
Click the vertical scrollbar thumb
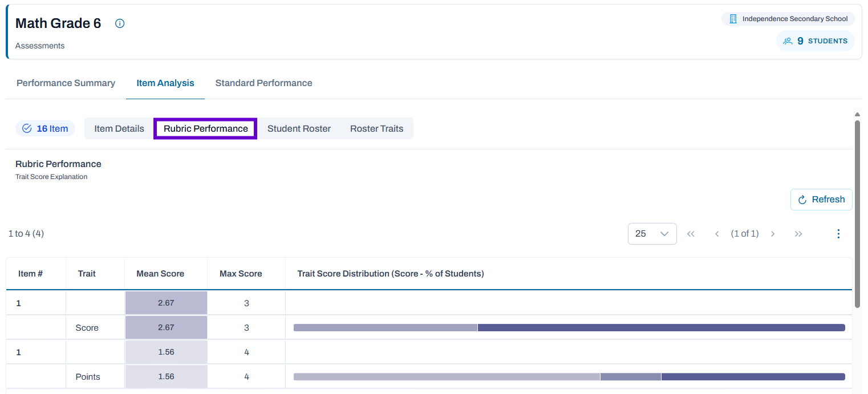[x=857, y=214]
